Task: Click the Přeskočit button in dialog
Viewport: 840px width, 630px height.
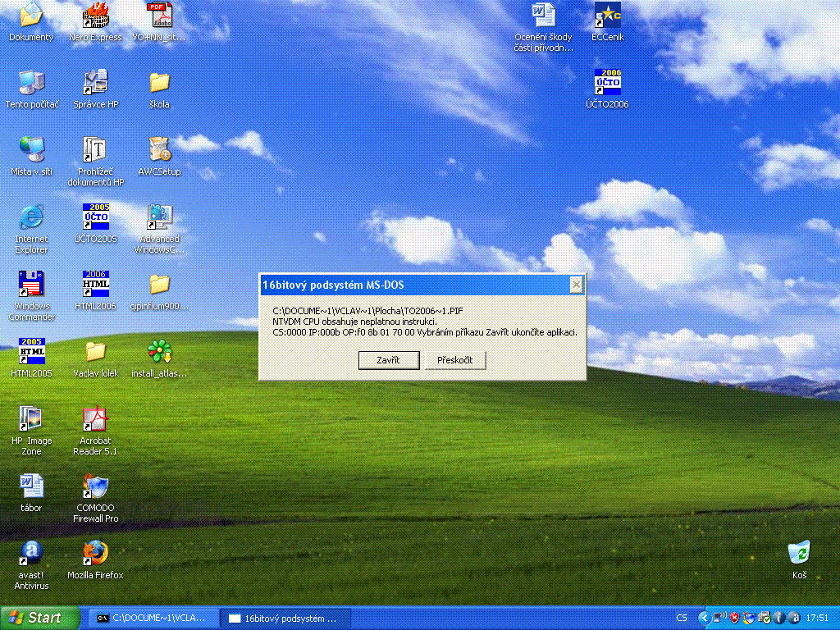Action: 454,360
